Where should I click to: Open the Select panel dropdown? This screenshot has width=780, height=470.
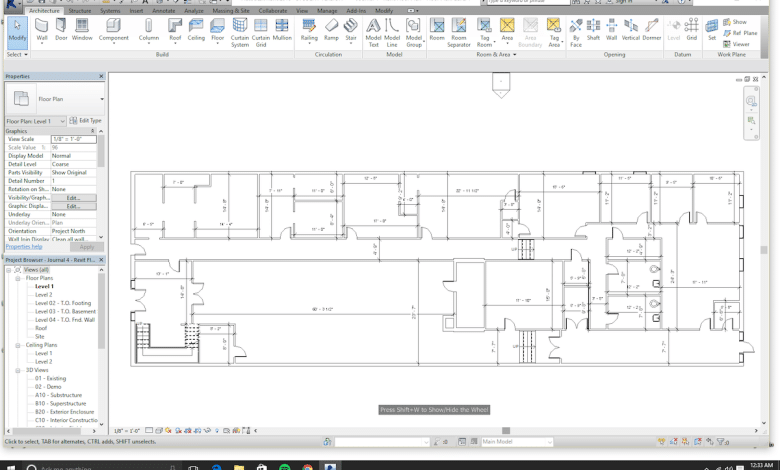click(17, 55)
